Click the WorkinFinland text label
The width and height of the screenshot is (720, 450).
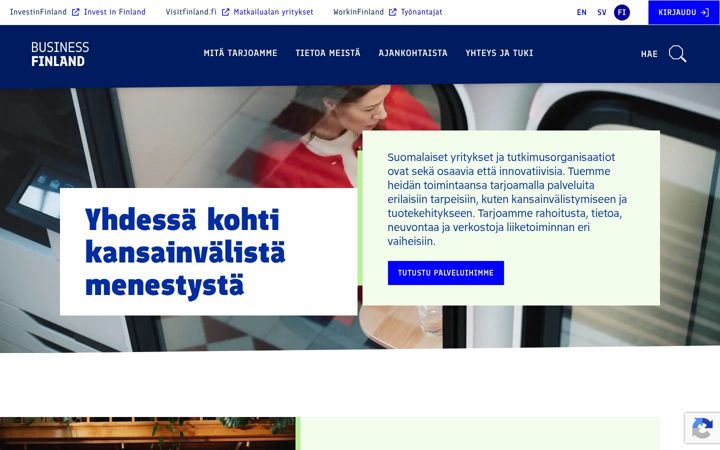[358, 12]
